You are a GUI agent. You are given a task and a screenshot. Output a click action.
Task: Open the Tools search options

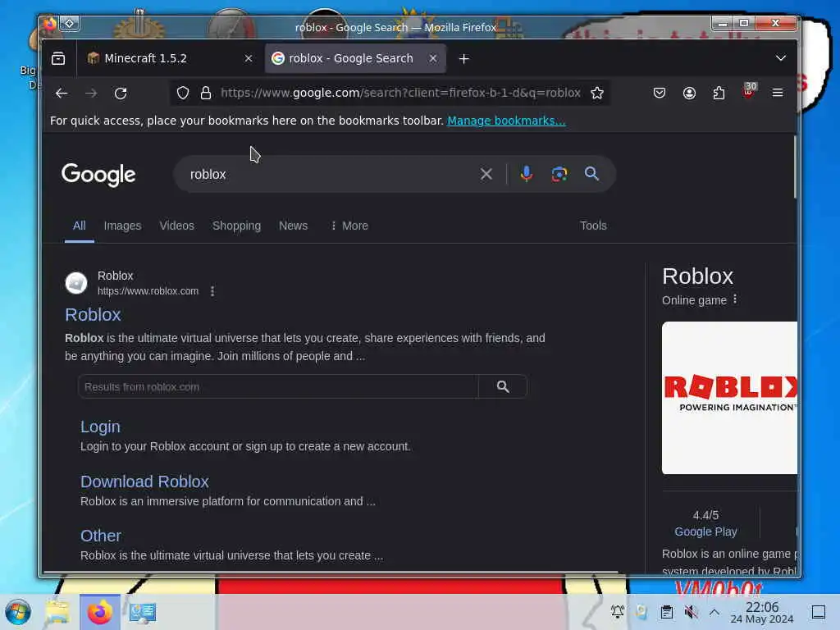pyautogui.click(x=593, y=226)
